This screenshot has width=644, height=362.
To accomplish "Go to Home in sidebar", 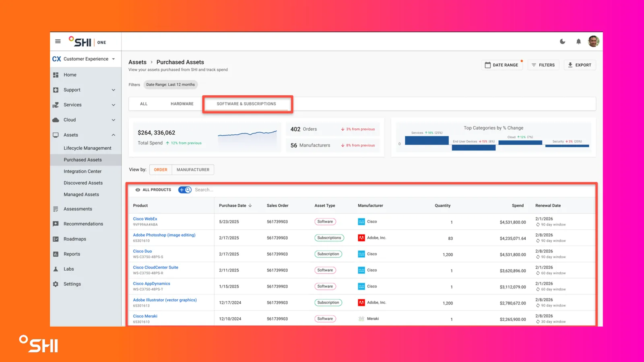I will tap(70, 75).
